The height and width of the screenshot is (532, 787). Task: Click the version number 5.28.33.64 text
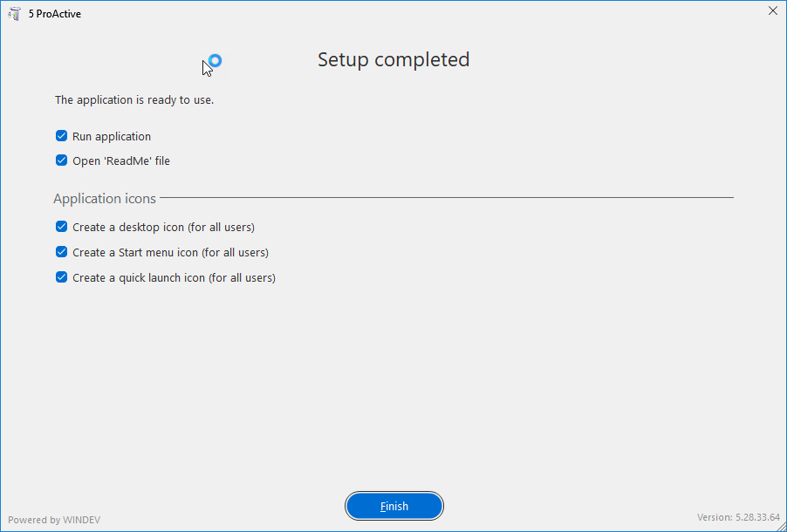point(757,517)
